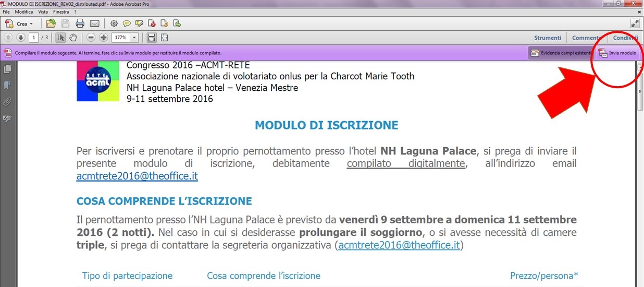The image size is (644, 287).
Task: Add a sticky note comment
Action: point(127,23)
